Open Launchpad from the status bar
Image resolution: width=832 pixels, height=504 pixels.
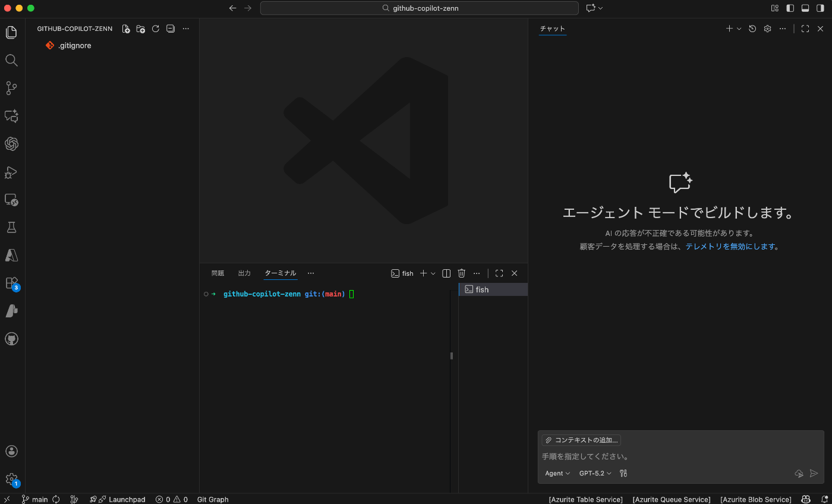(x=118, y=499)
